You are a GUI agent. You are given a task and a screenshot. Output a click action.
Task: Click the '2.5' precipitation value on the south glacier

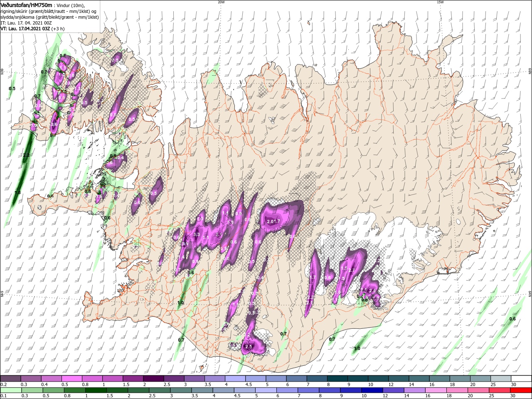point(249,346)
